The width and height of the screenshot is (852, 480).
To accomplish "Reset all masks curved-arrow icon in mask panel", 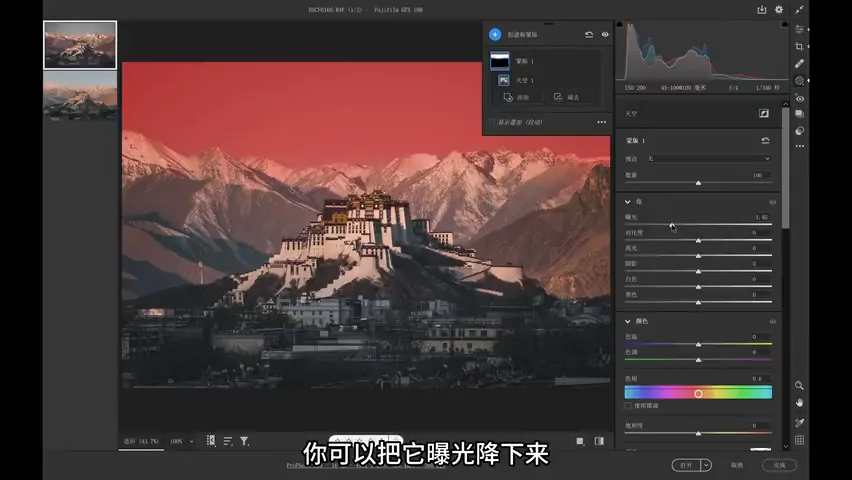I will click(589, 34).
